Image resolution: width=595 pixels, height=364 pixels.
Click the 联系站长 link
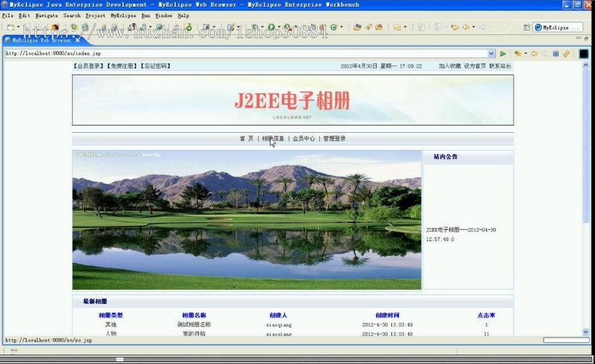tap(500, 66)
